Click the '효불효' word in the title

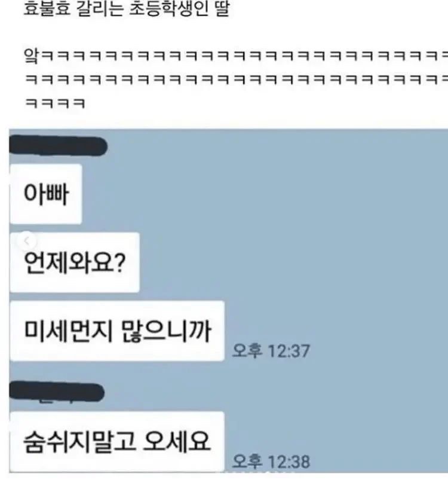pos(47,8)
